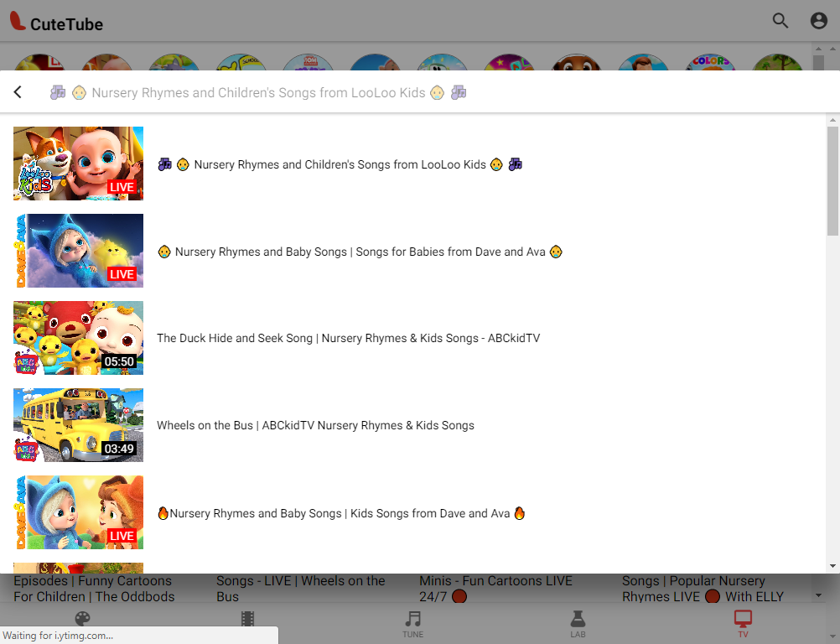Open the palette tab icon in bottom bar

click(82, 619)
